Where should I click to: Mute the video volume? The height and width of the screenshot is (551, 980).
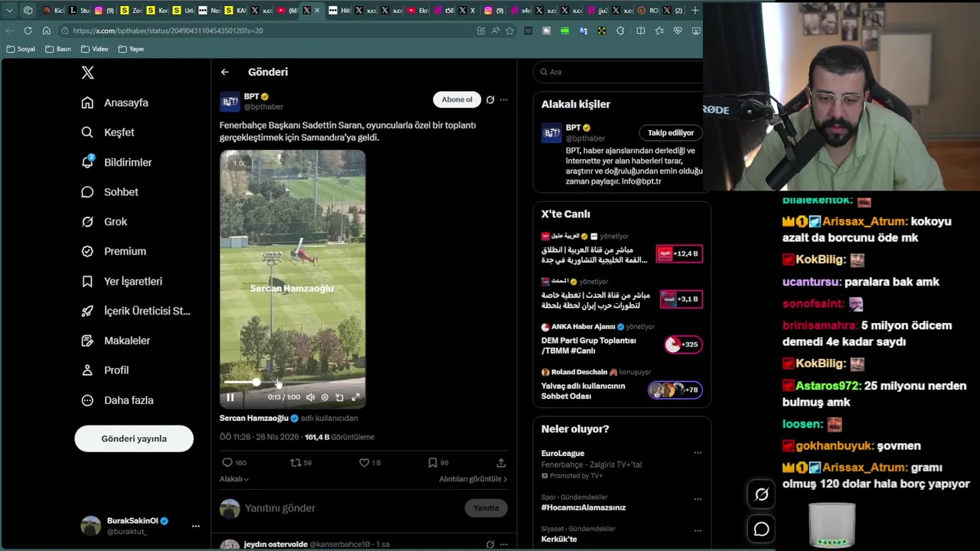click(310, 397)
